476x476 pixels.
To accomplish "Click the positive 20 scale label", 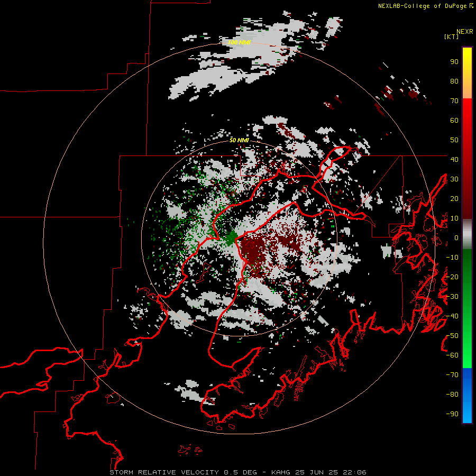I will [454, 199].
